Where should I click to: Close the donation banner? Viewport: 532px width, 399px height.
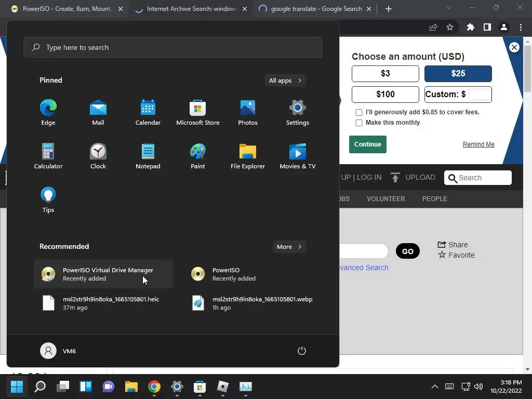tap(514, 47)
